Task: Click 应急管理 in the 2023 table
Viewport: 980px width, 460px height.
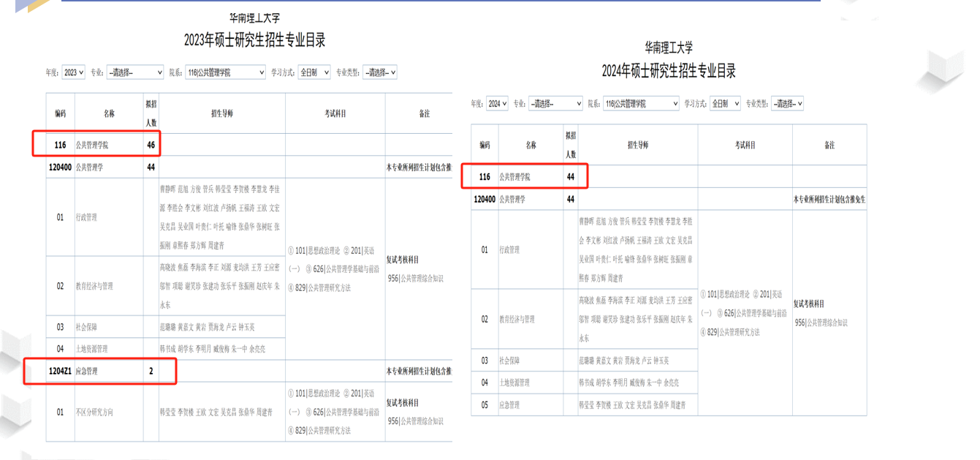Action: pos(86,372)
